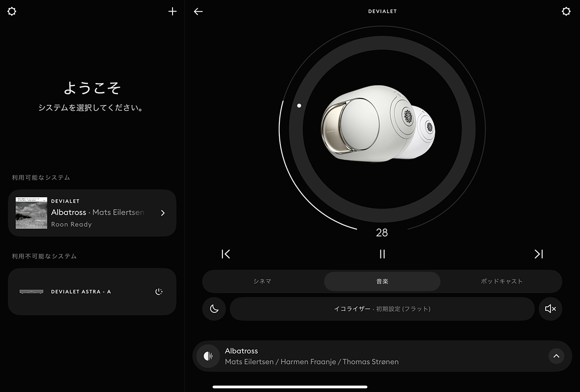Go back using the left arrow
Viewport: 580px width, 392px height.
198,12
